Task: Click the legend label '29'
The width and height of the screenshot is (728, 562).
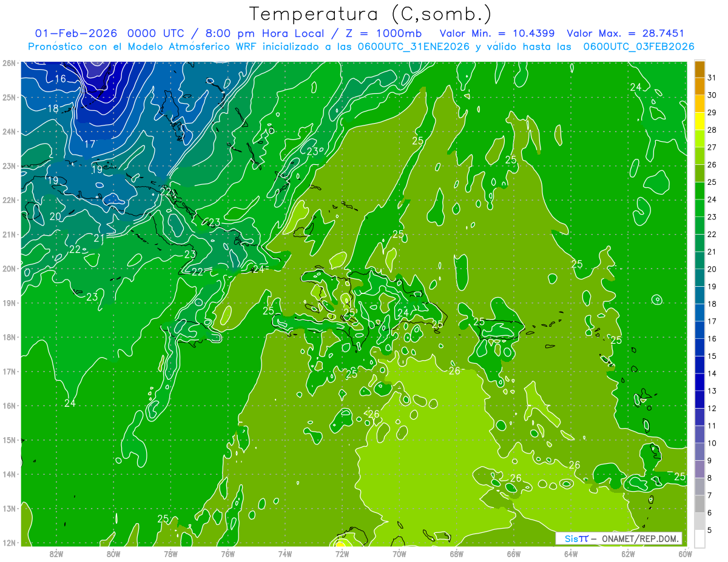Action: pyautogui.click(x=712, y=113)
